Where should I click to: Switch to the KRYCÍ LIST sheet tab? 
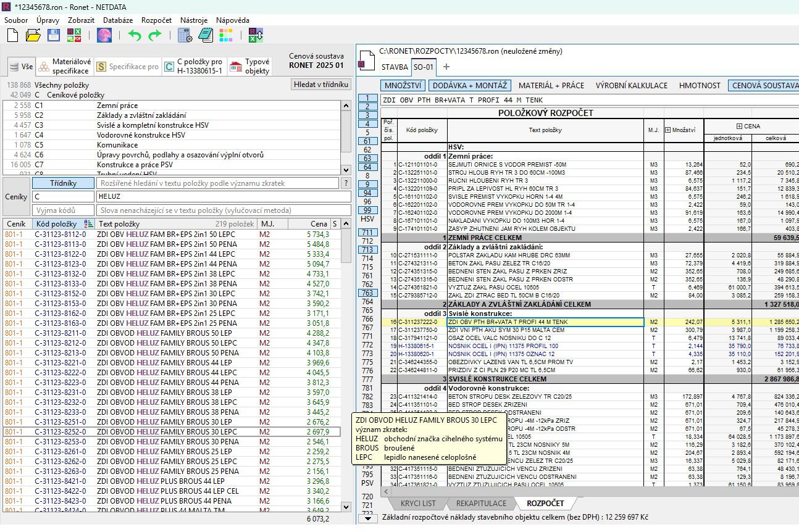[418, 504]
